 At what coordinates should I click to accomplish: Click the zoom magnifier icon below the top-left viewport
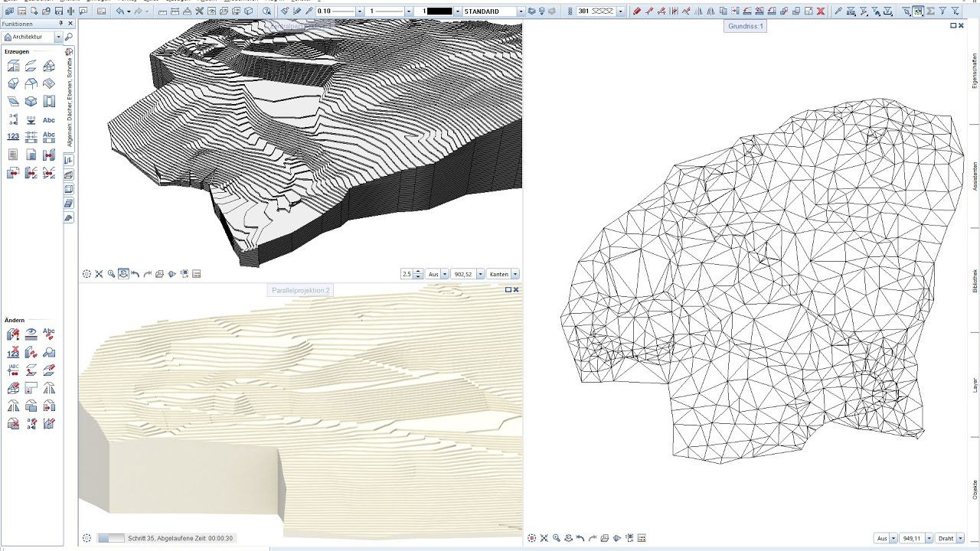tap(111, 274)
